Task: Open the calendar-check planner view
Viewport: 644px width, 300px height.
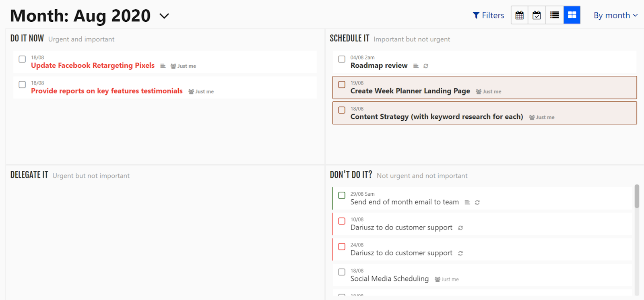Action: coord(537,15)
